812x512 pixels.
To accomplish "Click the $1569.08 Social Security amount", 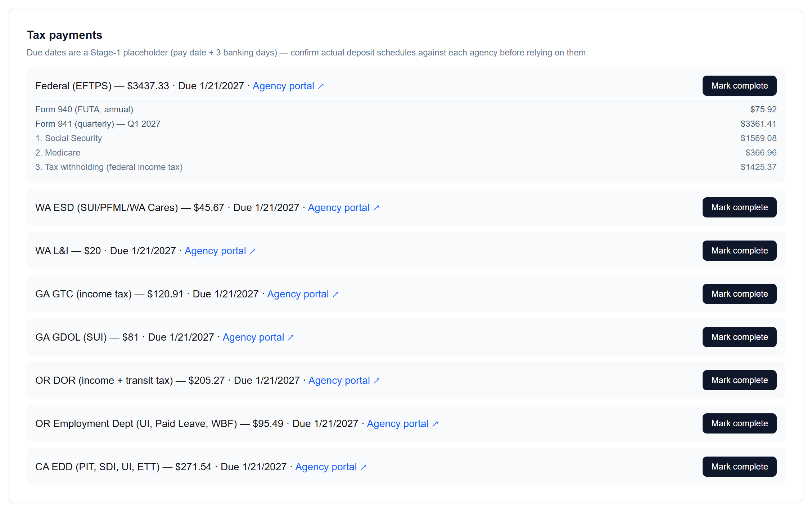I will point(758,138).
